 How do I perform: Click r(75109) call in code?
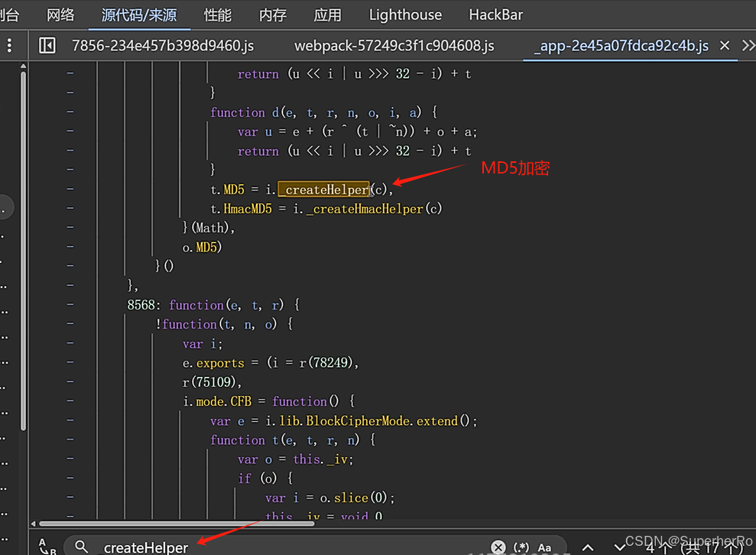click(x=209, y=382)
